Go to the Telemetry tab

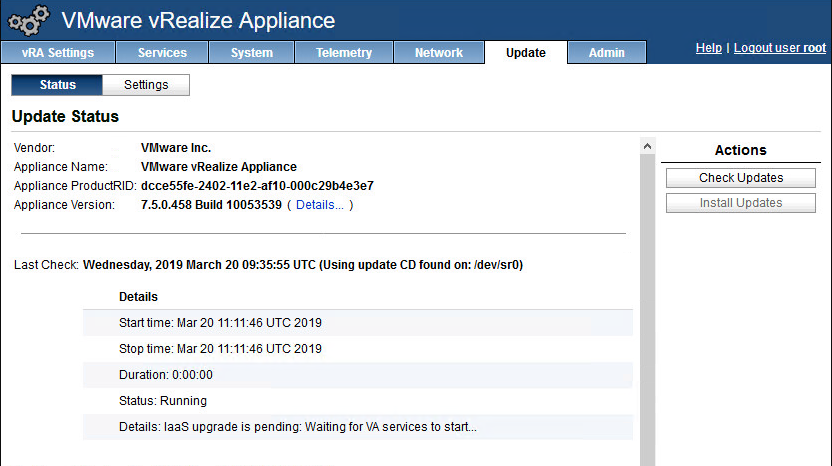[344, 53]
